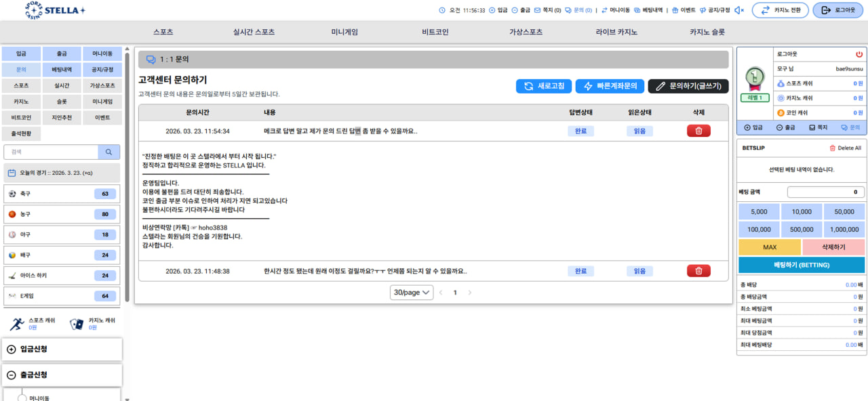The image size is (868, 401).
Task: Click the 베팅 금액 amount input field
Action: pyautogui.click(x=825, y=192)
